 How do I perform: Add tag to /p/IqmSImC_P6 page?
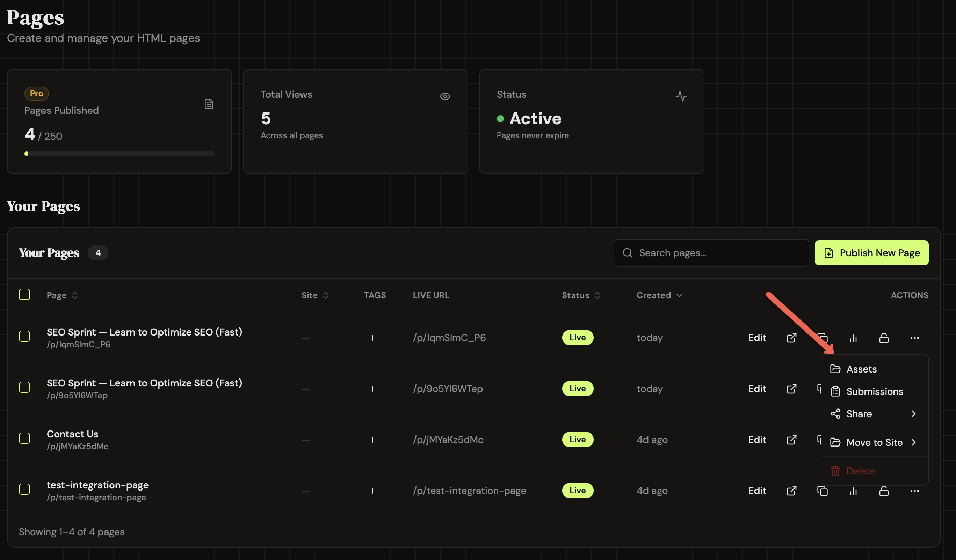[x=372, y=338]
